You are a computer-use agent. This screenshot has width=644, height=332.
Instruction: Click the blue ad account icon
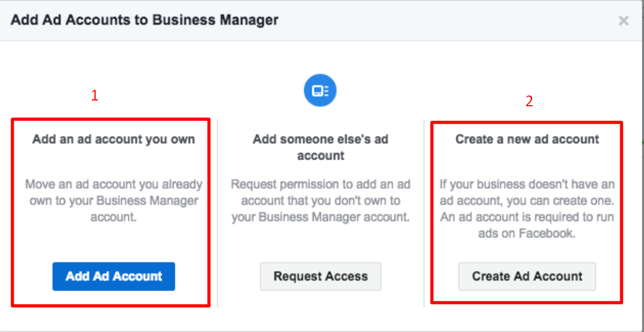click(x=320, y=91)
